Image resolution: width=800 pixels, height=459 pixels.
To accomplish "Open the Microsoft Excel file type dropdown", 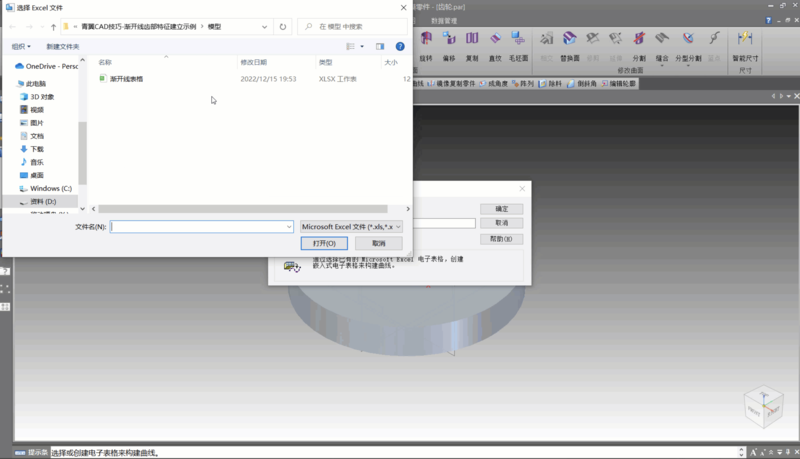I will point(351,227).
